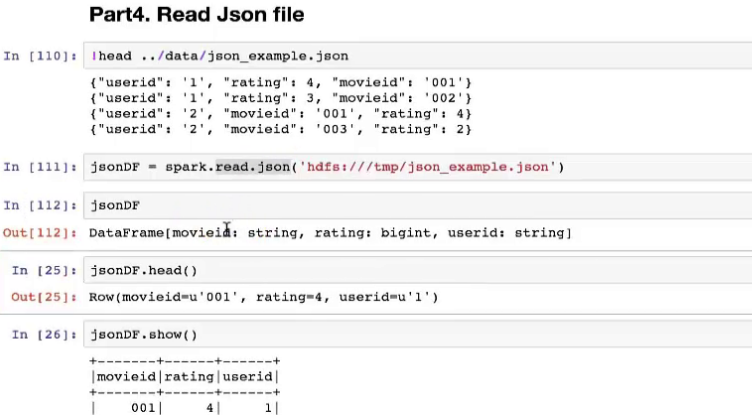Click the 001 value in the table row
The image size is (752, 415).
point(143,408)
